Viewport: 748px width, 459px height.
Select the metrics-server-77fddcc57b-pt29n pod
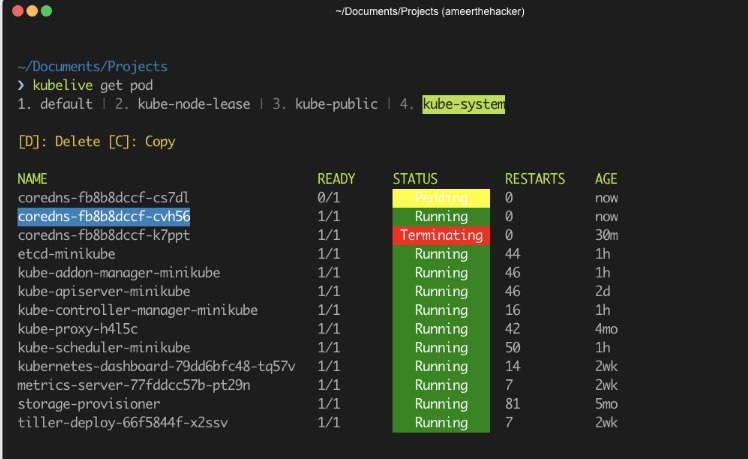tap(134, 385)
